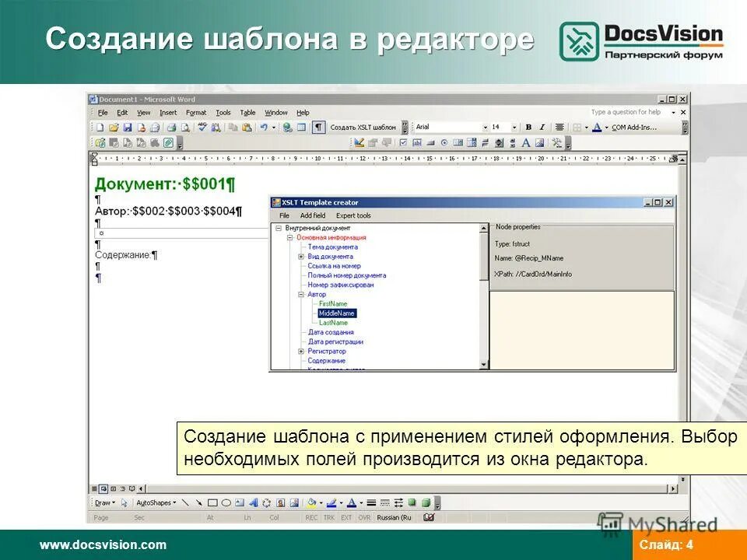
Task: Open the Файл menu in XSLT Template creator
Action: tap(283, 215)
